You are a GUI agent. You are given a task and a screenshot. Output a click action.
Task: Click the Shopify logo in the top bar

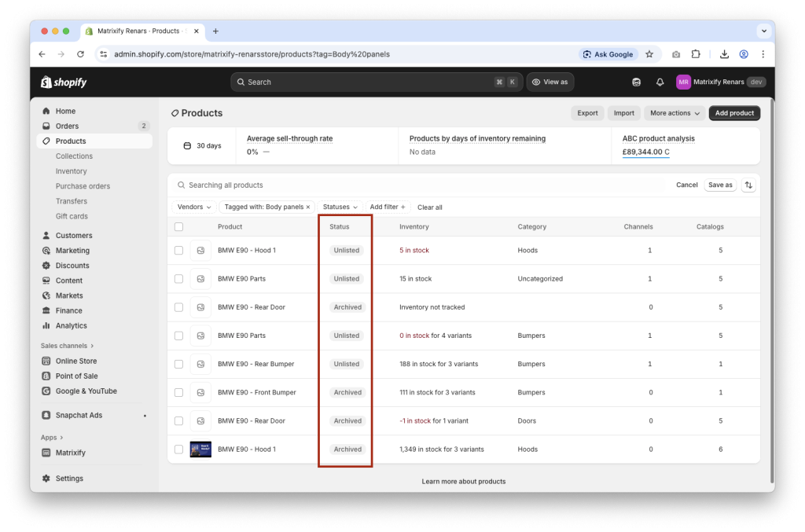63,82
